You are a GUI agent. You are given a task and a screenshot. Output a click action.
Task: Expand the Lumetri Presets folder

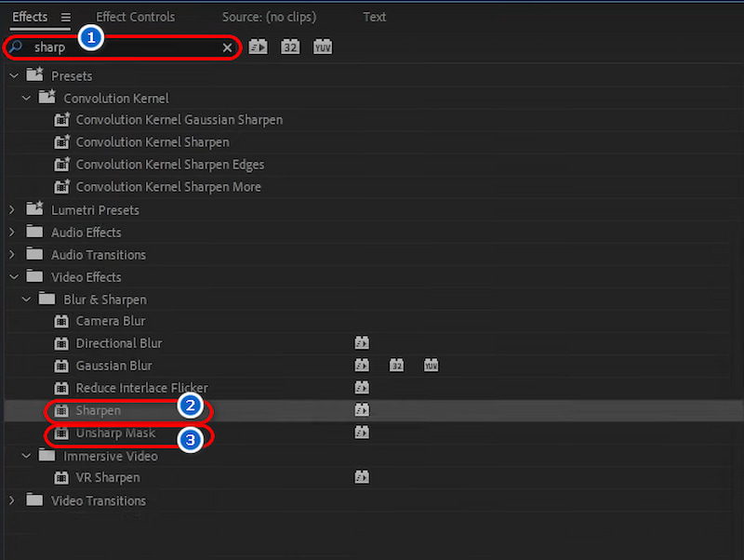[13, 209]
